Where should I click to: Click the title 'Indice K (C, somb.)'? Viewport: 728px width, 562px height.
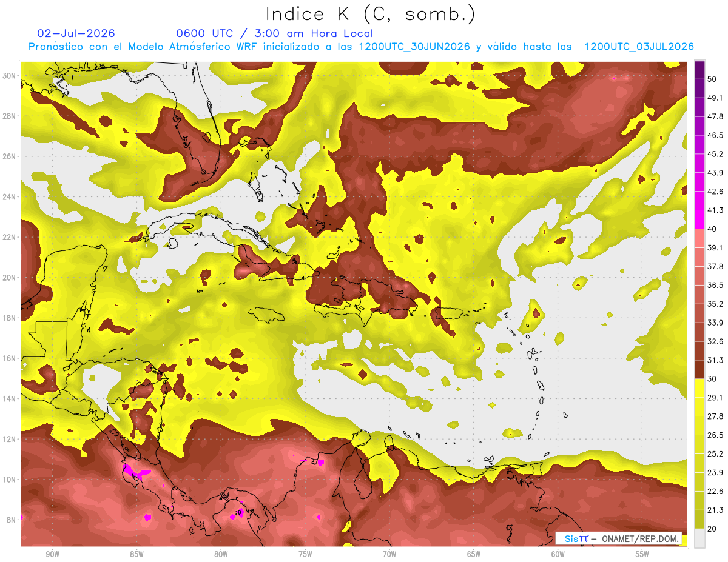coord(370,14)
